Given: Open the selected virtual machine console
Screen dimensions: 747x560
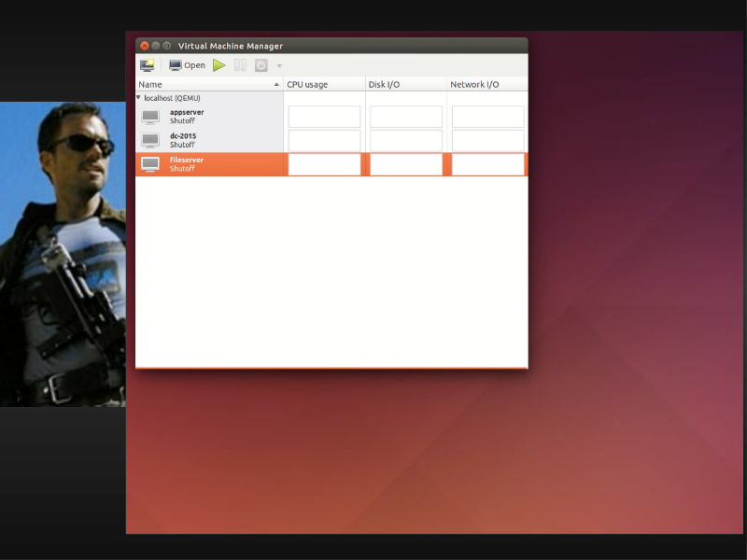Looking at the screenshot, I should [188, 65].
